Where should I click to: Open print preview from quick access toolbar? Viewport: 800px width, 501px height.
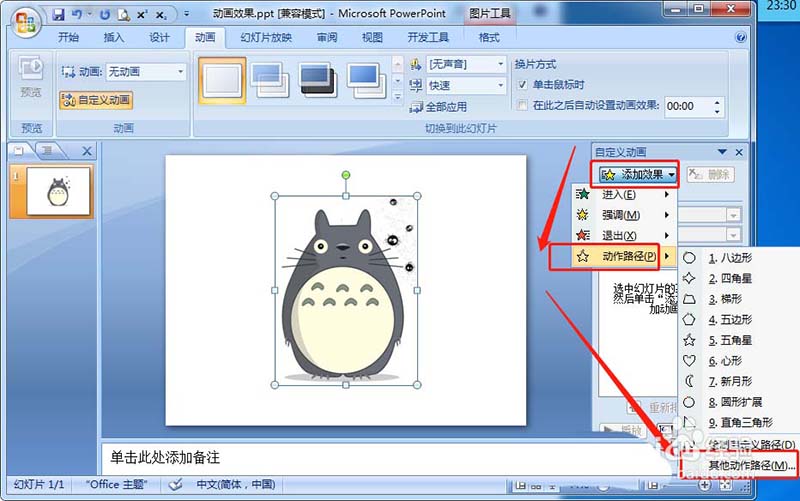(x=124, y=14)
